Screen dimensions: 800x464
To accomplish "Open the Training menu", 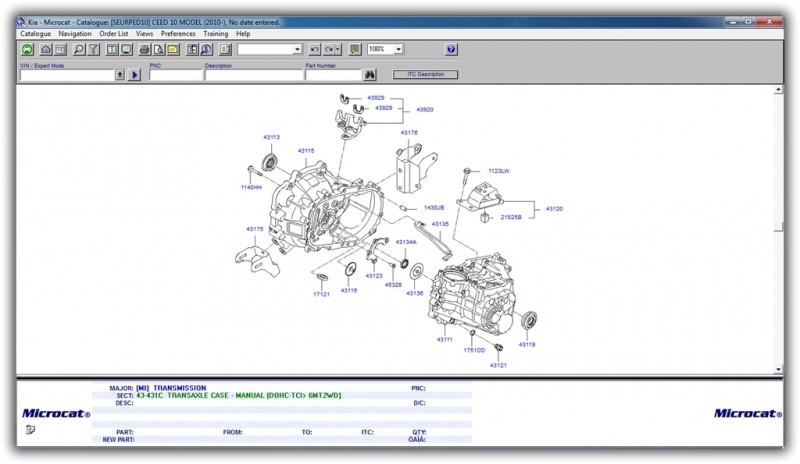I will pos(216,34).
